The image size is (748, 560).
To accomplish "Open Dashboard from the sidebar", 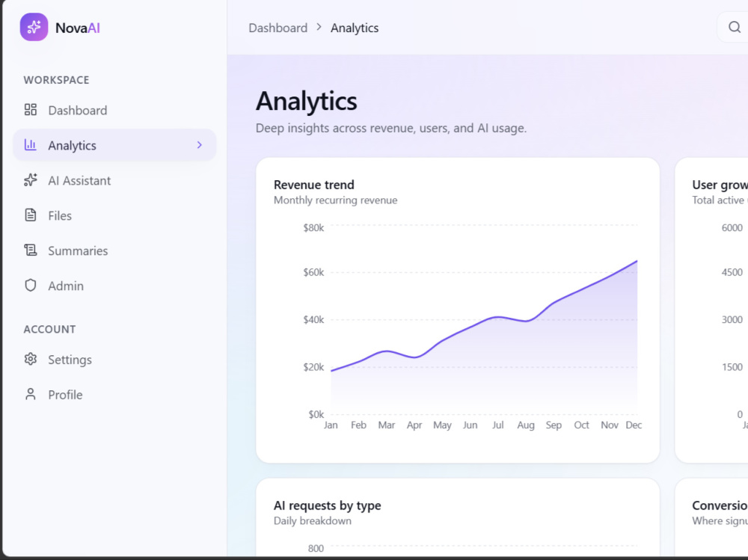I will coord(114,110).
